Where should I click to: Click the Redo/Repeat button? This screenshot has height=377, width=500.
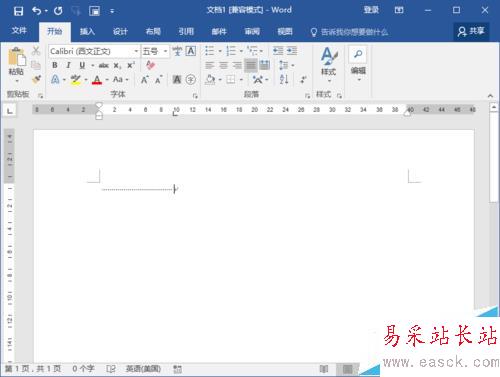tap(58, 11)
